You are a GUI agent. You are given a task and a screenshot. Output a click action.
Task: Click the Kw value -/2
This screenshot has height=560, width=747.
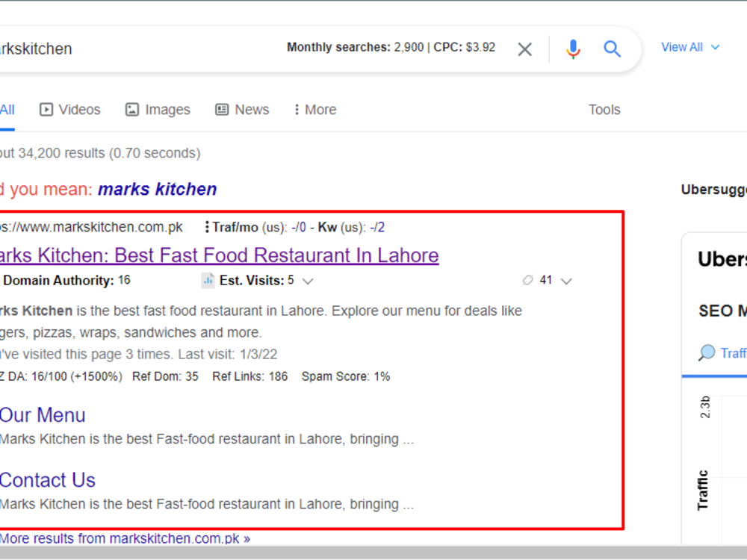pos(377,227)
